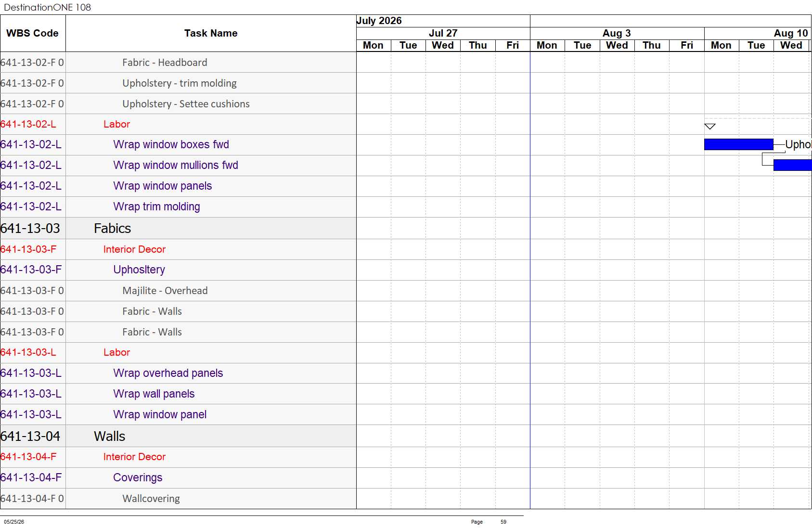Select the Uphosltery group row
This screenshot has width=812, height=528.
(x=178, y=270)
